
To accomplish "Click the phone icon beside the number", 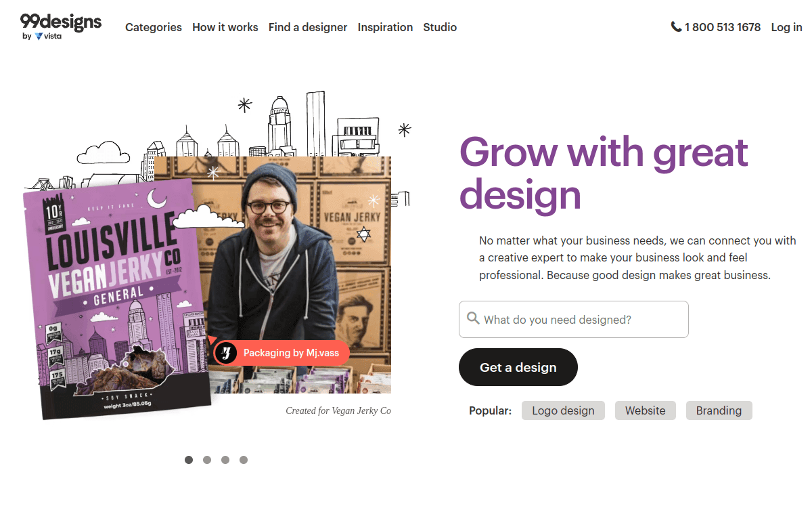I will coord(676,27).
